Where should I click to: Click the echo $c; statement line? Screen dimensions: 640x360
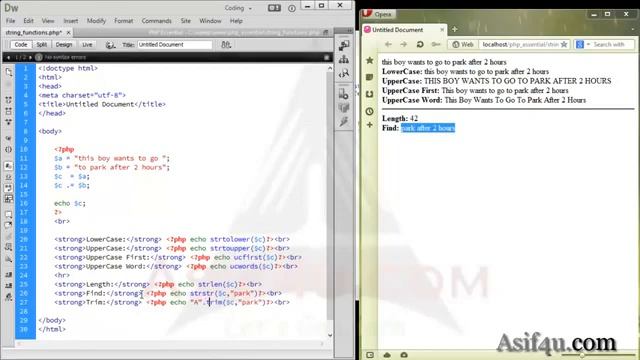click(70, 203)
